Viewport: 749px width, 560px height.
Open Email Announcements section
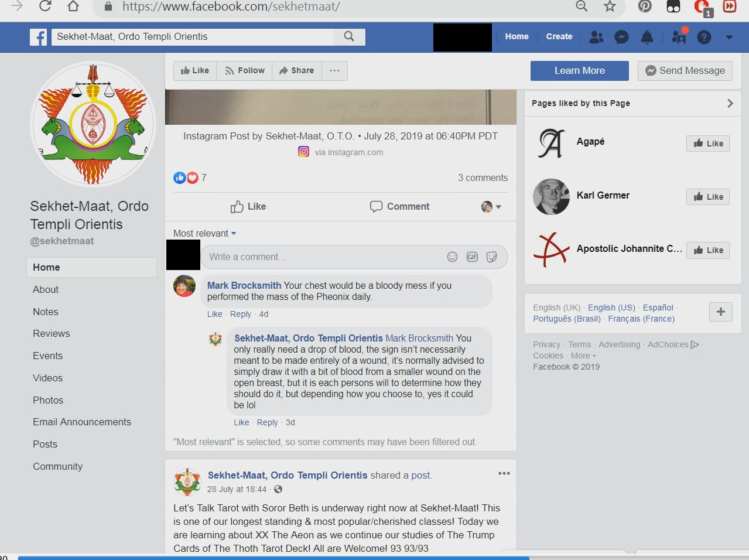pos(82,422)
